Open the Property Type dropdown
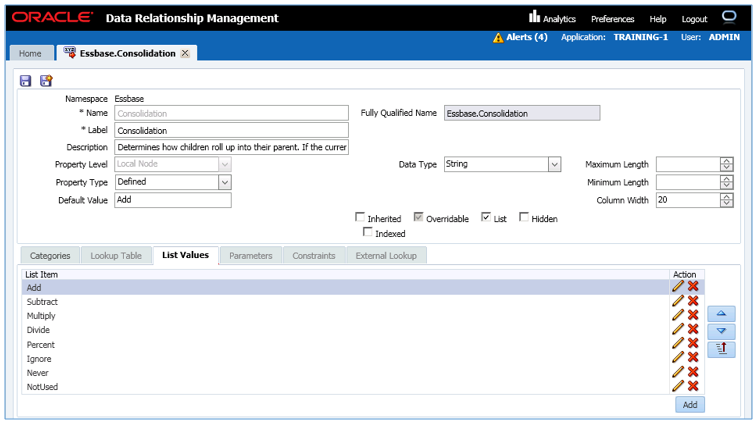756x423 pixels. [225, 182]
